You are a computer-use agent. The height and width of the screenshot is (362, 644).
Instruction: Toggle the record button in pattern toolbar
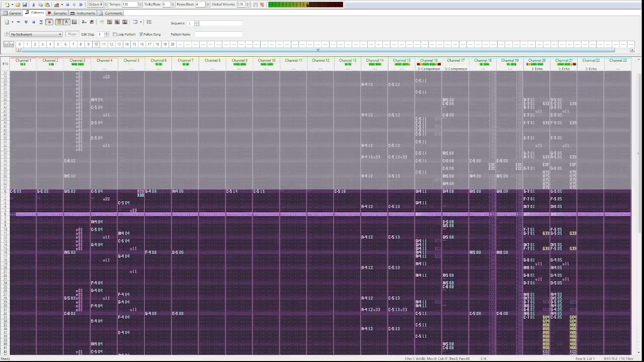pyautogui.click(x=49, y=22)
